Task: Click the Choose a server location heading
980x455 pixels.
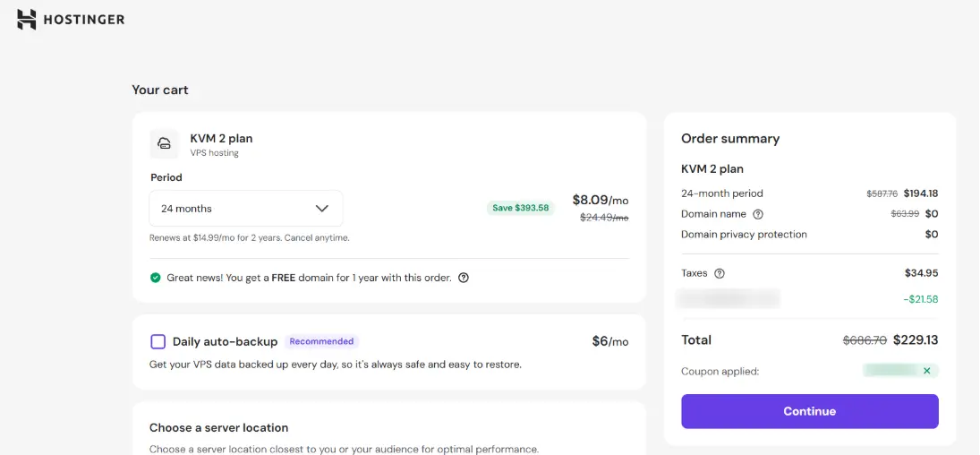Action: tap(218, 428)
